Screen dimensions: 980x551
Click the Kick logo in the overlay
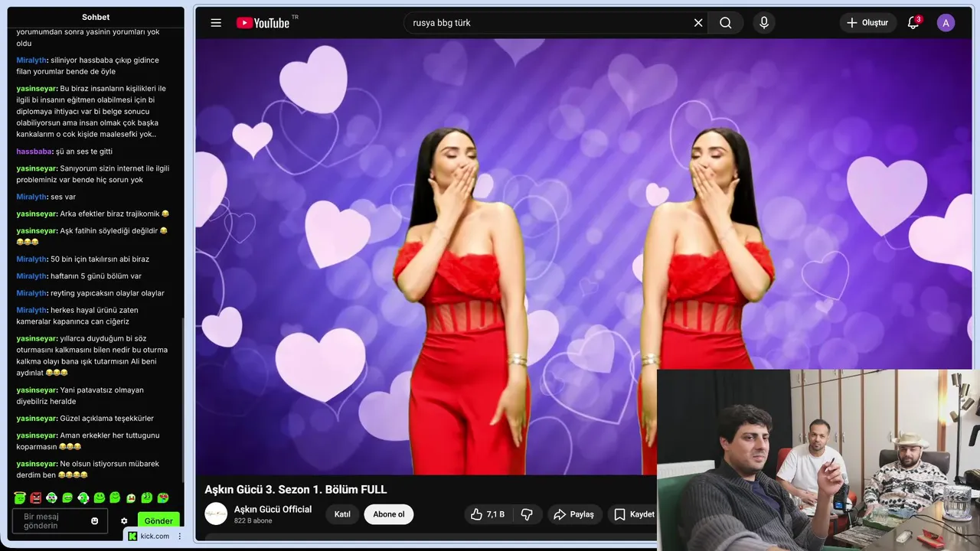(x=132, y=536)
